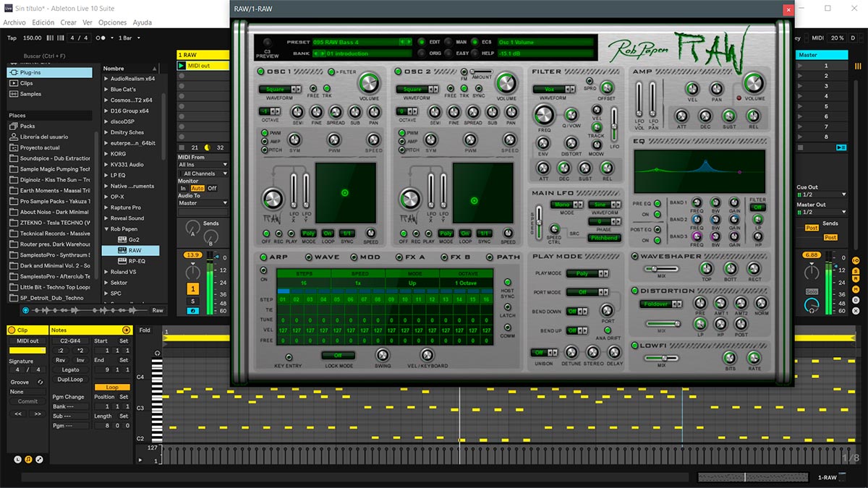This screenshot has width=868, height=488.
Task: Toggle Arp HOST SYNC LED
Action: pyautogui.click(x=508, y=282)
